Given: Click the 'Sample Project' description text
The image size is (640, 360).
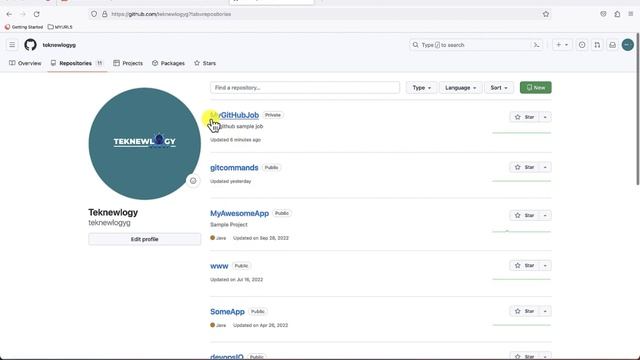Looking at the screenshot, I should click(229, 224).
